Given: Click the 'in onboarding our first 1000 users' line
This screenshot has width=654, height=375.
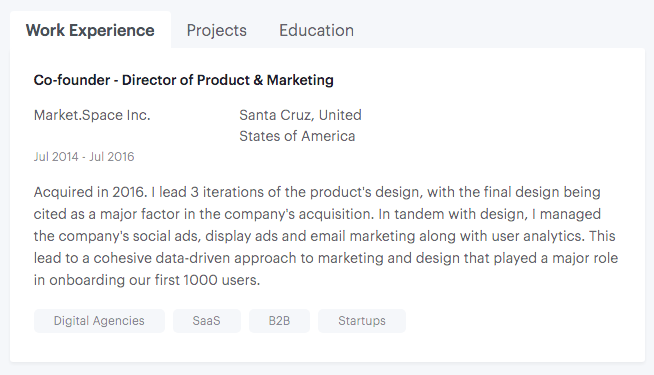Looking at the screenshot, I should (x=147, y=280).
